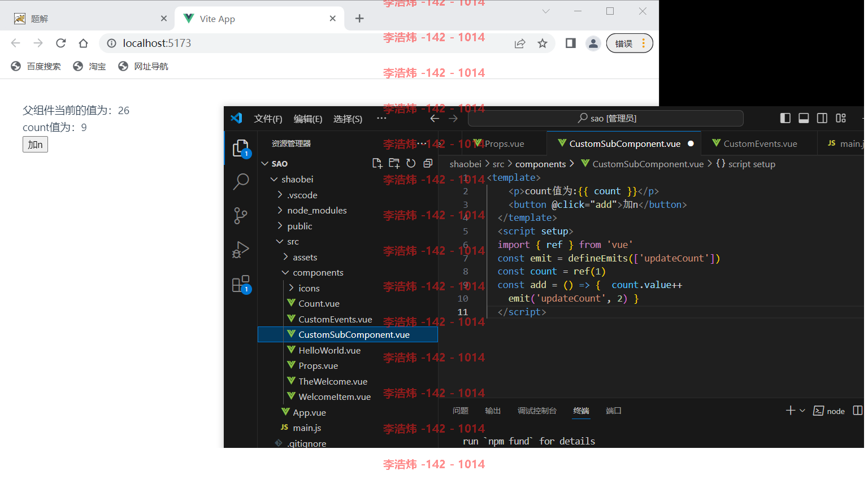Toggle Chrome side panel icon
This screenshot has width=868, height=488.
point(571,43)
